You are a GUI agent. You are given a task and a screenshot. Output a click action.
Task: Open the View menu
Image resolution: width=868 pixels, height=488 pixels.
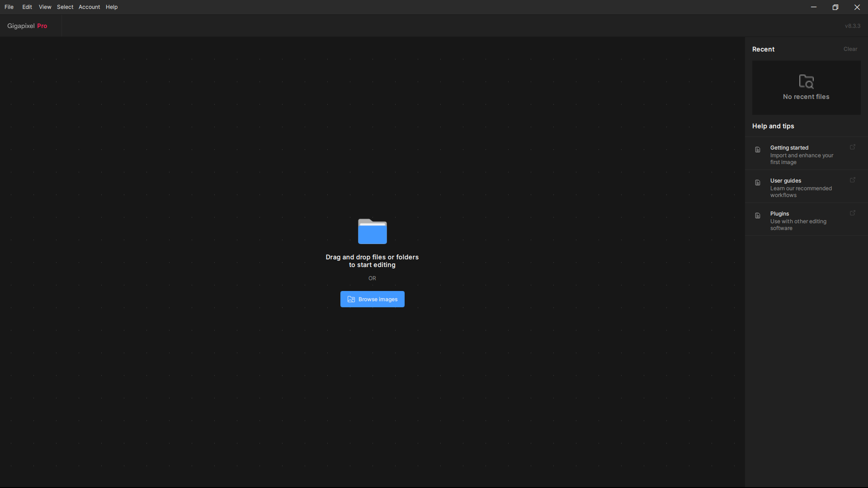[x=45, y=7]
